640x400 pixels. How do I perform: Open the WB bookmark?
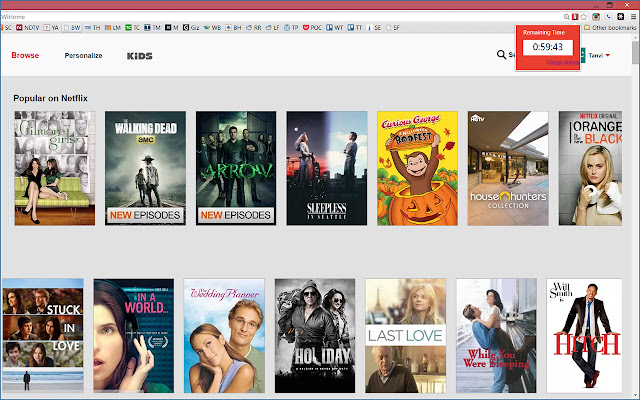[x=212, y=28]
